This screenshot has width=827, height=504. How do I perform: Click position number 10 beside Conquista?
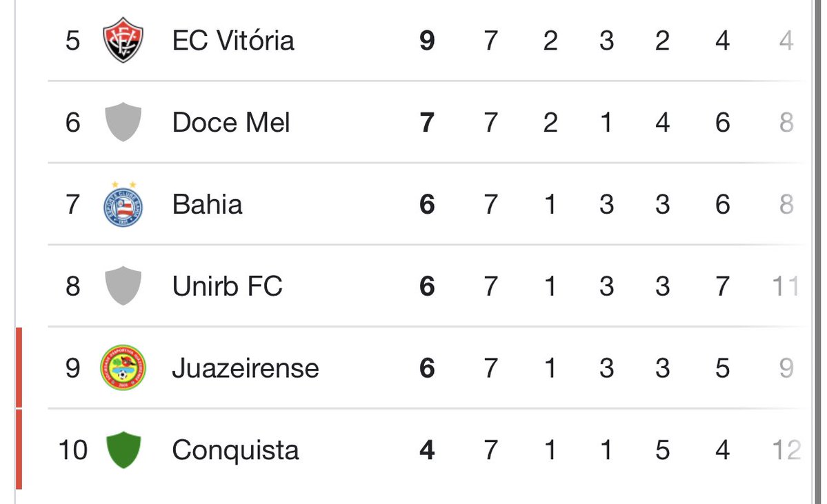tap(72, 450)
